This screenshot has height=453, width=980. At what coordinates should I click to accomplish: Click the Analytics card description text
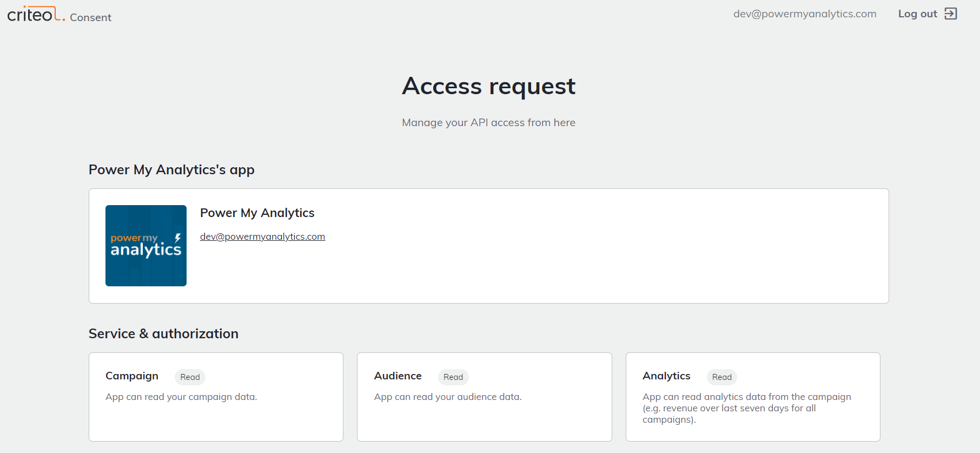(747, 408)
